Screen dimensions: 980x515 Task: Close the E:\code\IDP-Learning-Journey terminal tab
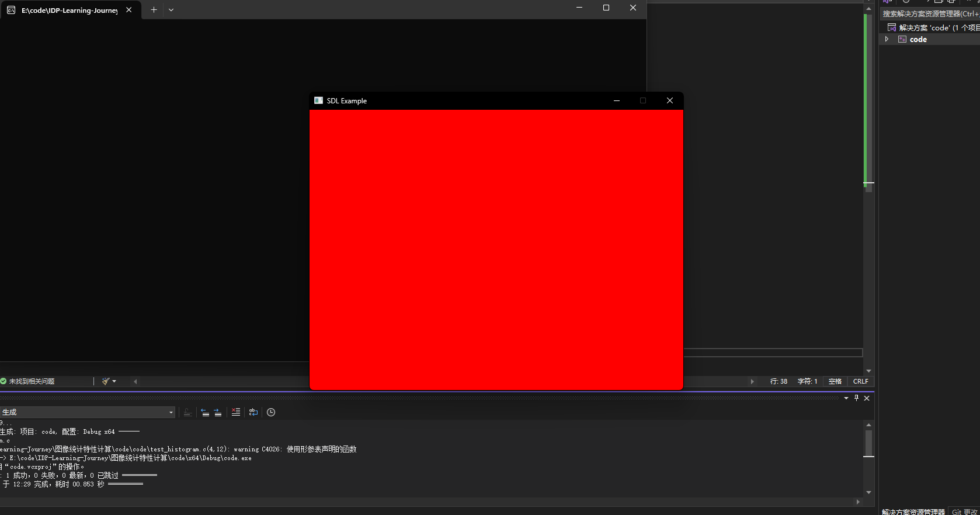tap(129, 10)
